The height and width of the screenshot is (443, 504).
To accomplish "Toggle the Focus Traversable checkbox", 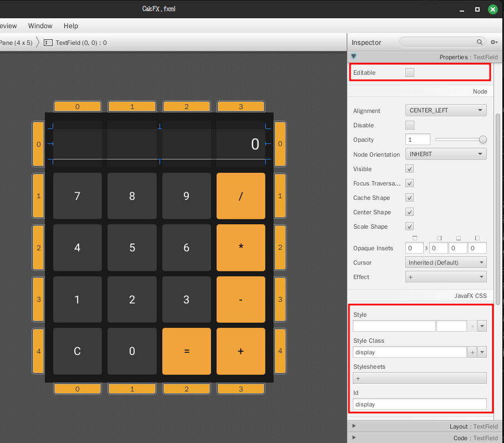I will point(409,183).
